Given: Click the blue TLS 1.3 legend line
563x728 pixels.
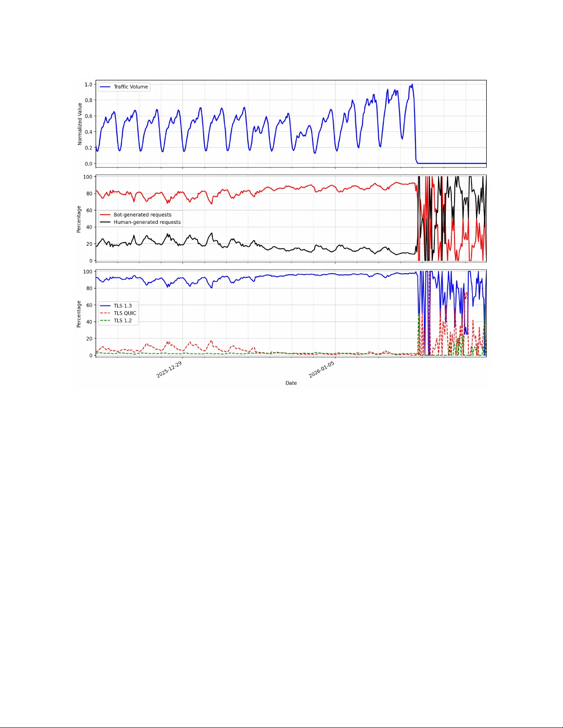Looking at the screenshot, I should (x=105, y=306).
